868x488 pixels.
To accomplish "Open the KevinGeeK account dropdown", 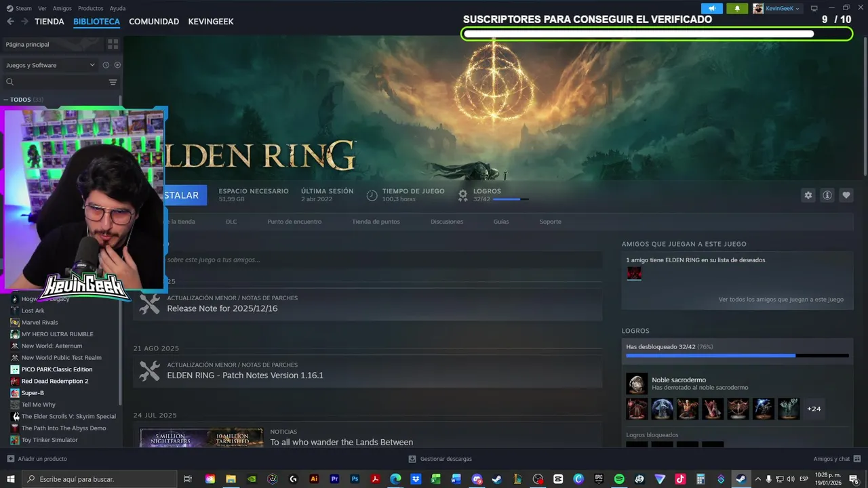I will pyautogui.click(x=777, y=8).
